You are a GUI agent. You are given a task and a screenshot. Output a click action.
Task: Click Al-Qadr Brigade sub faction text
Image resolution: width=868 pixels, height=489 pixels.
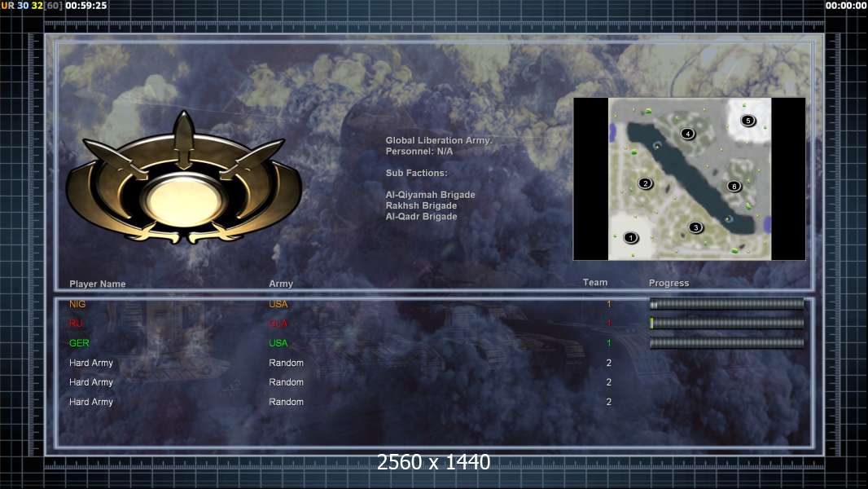click(x=421, y=217)
